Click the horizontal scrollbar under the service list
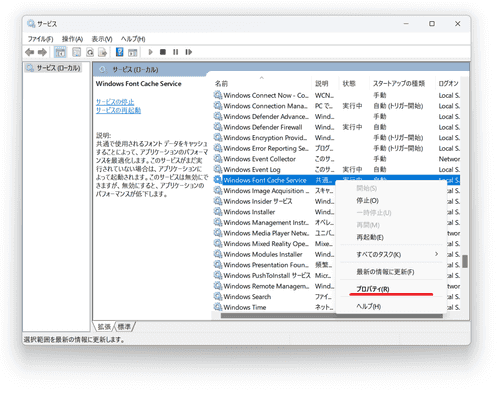 332,316
